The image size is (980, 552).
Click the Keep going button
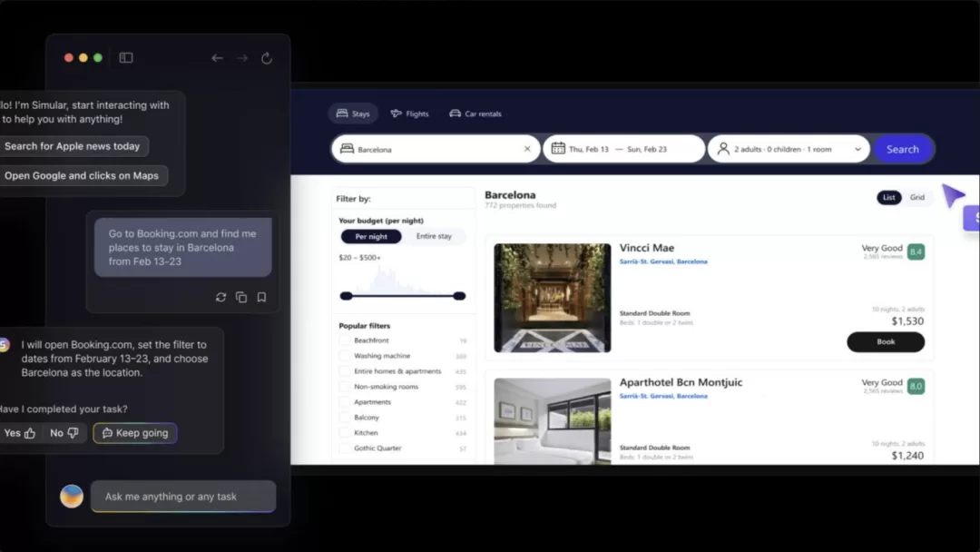coord(135,432)
